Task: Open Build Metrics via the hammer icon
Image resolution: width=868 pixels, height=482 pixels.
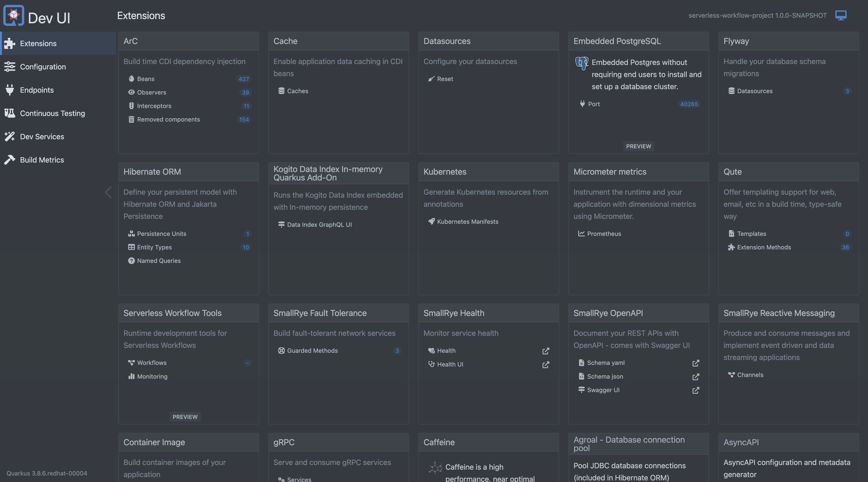Action: [10, 160]
